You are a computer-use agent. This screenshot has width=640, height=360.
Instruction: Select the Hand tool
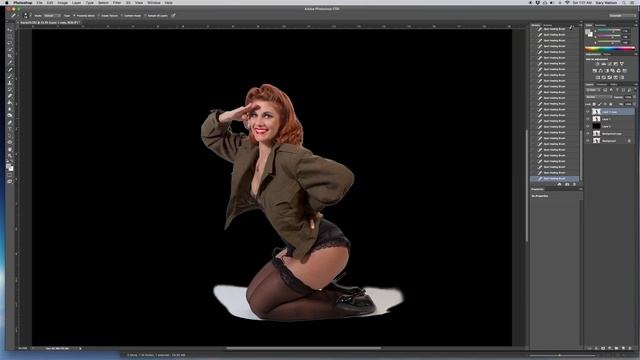tap(10, 149)
